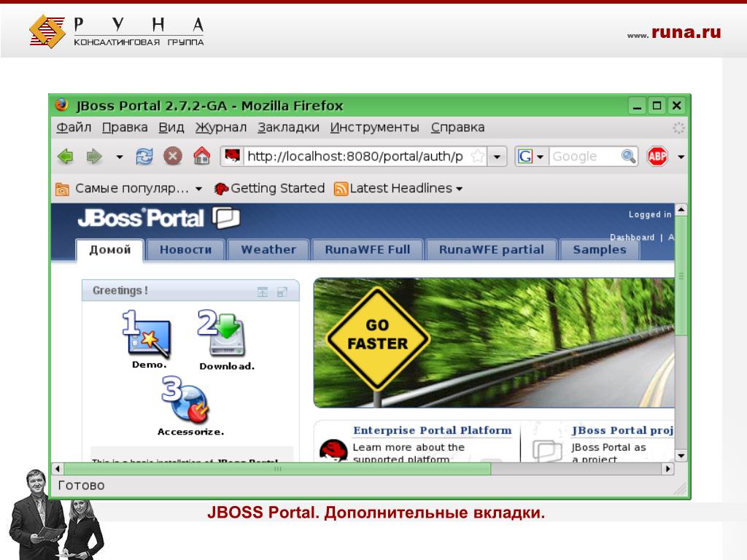The image size is (747, 560).
Task: Click the Red Hat fedora logo icon
Action: coord(333,450)
